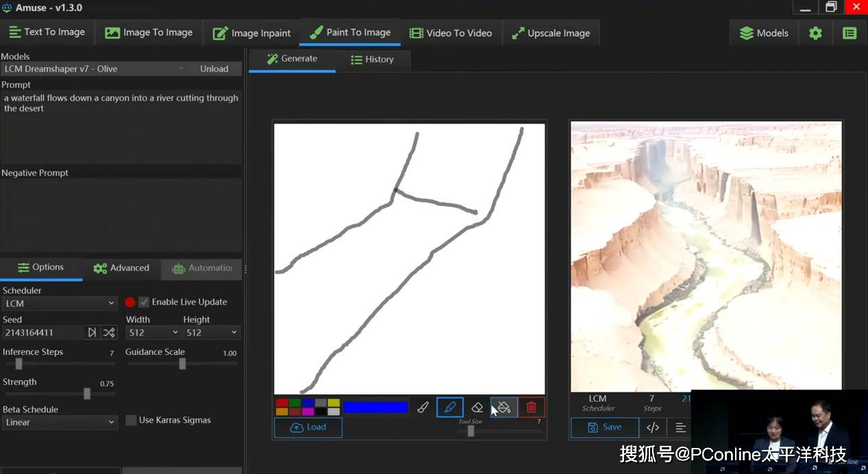868x474 pixels.
Task: Click the paint bucket fill tool
Action: [504, 408]
